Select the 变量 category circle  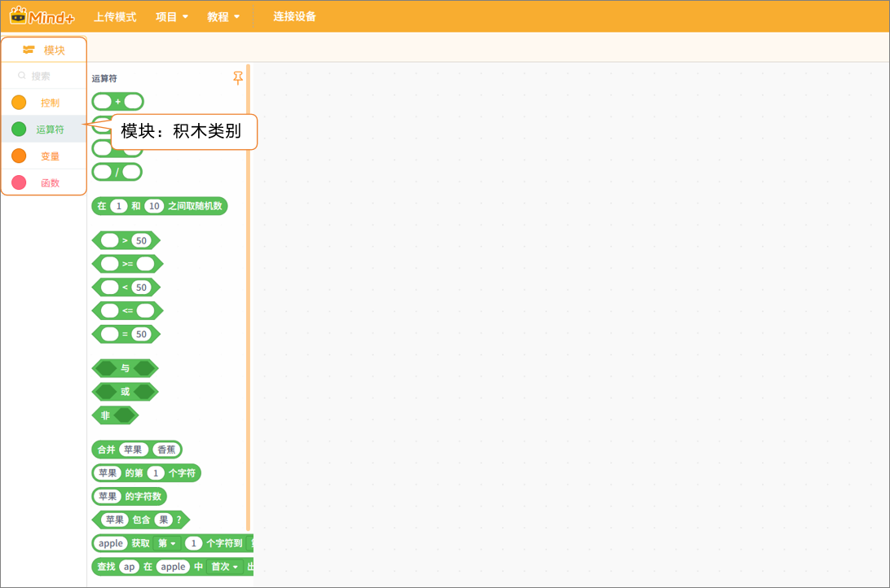pyautogui.click(x=19, y=156)
